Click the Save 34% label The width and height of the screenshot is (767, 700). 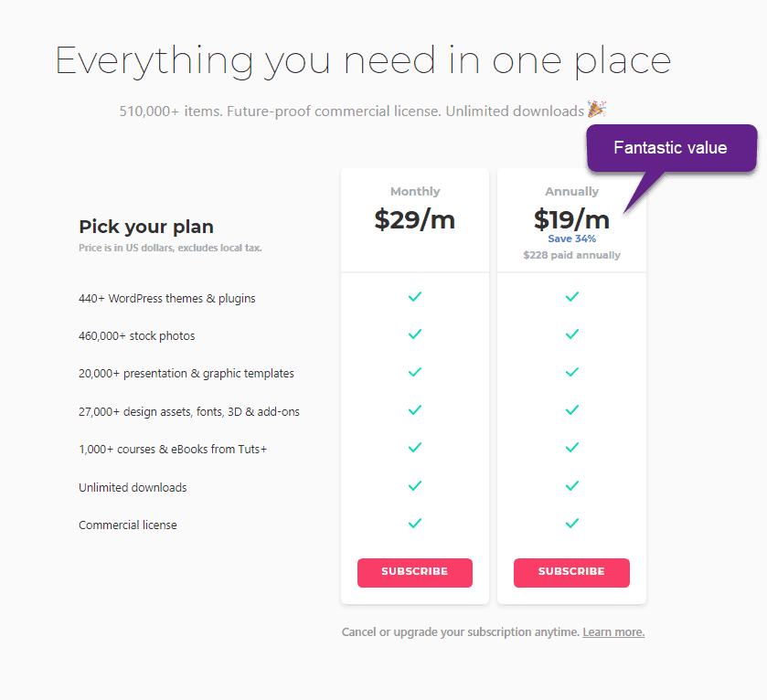pos(572,239)
